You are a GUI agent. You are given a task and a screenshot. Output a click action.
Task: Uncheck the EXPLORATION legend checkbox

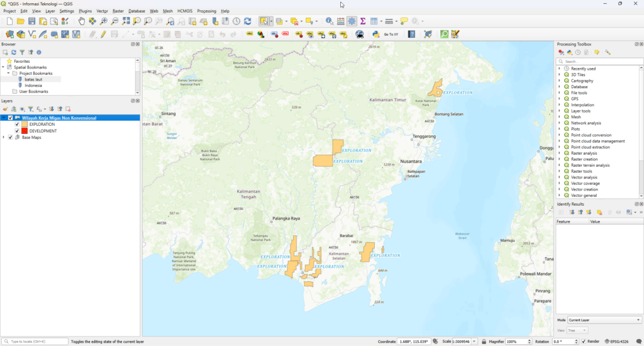click(18, 125)
